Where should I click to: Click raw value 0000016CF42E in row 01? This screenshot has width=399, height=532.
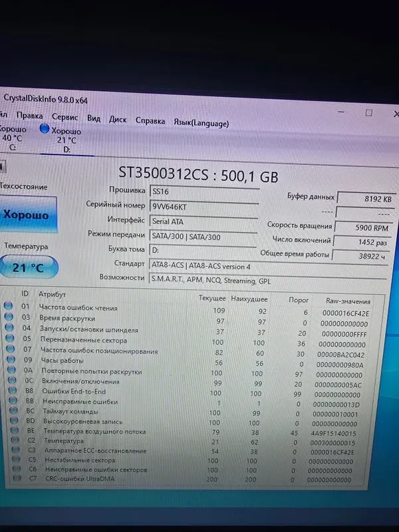coord(345,313)
